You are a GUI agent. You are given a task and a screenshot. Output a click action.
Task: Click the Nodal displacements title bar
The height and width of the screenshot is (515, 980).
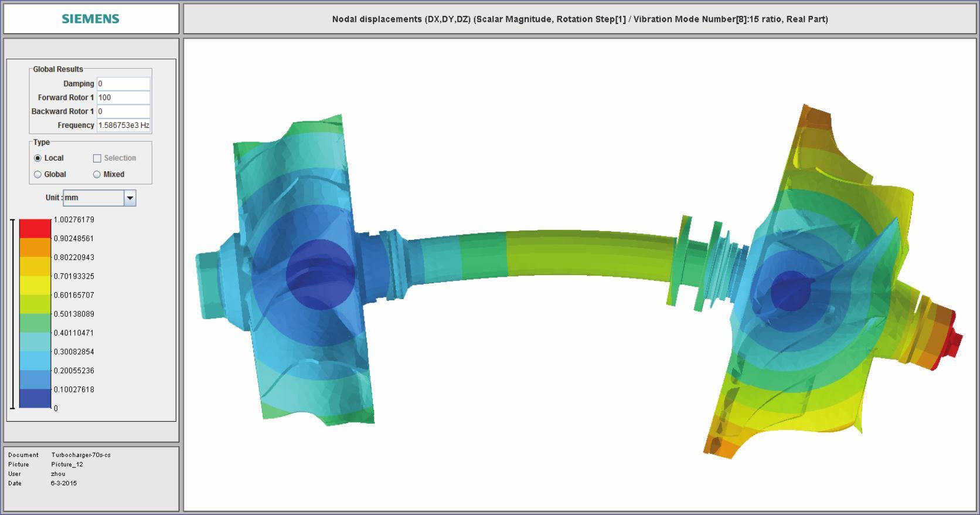coord(580,19)
